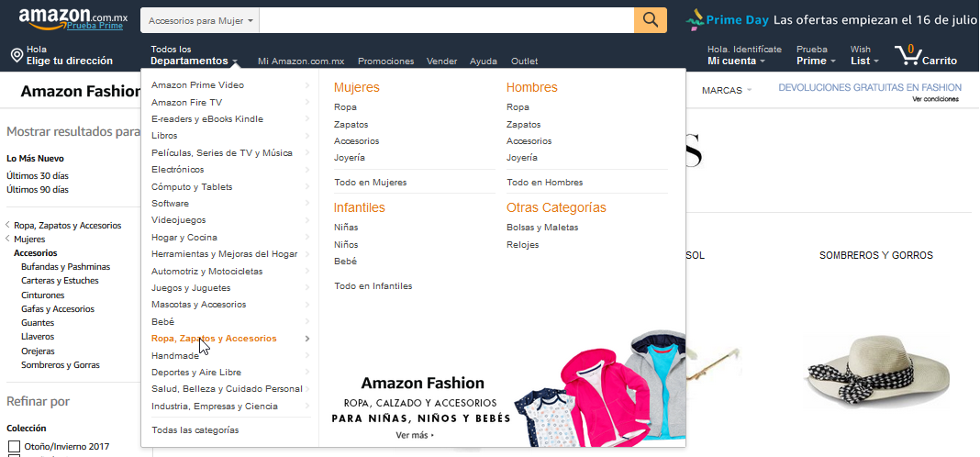This screenshot has height=457, width=980.
Task: Open Todas las categorías link
Action: (x=195, y=430)
